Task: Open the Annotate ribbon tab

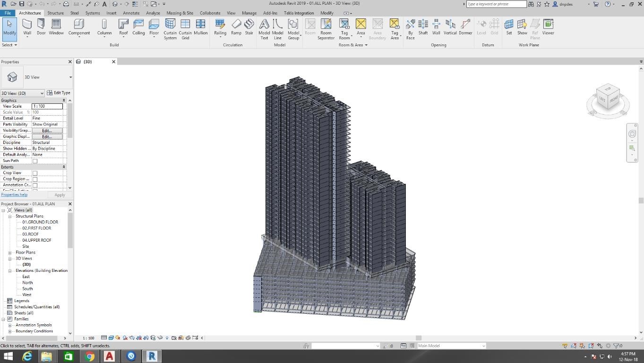Action: (131, 13)
